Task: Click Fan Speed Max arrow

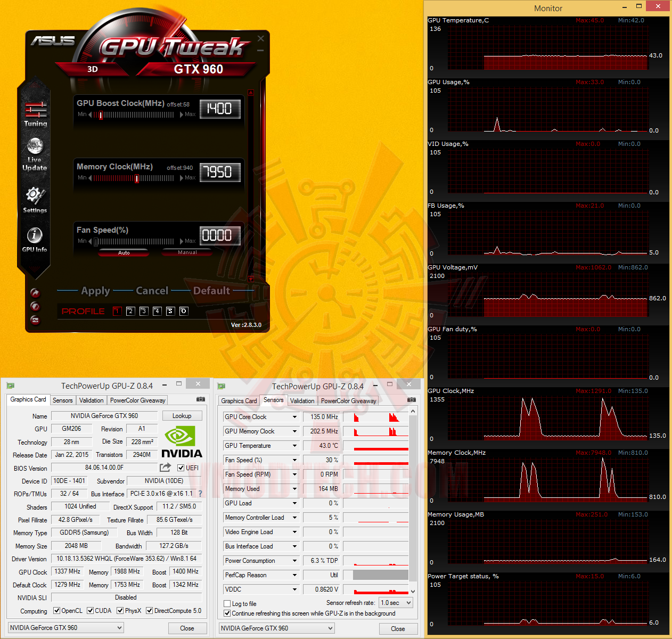Action: click(x=182, y=241)
